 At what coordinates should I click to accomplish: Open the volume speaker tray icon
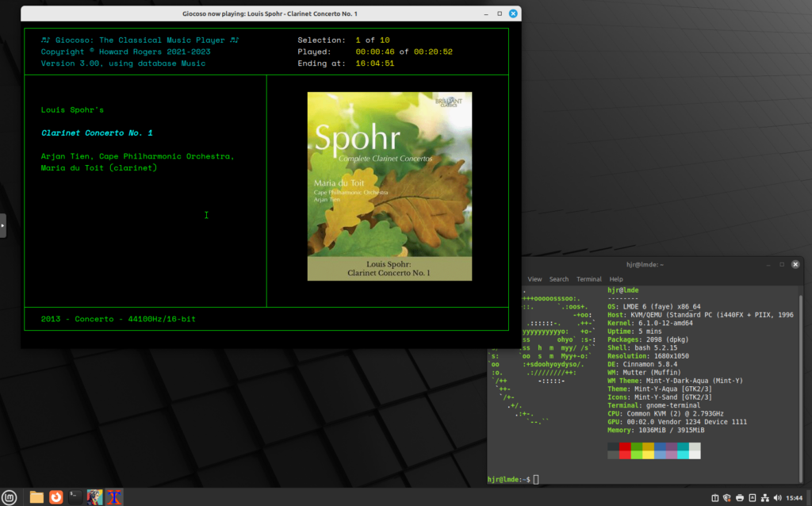pyautogui.click(x=777, y=498)
